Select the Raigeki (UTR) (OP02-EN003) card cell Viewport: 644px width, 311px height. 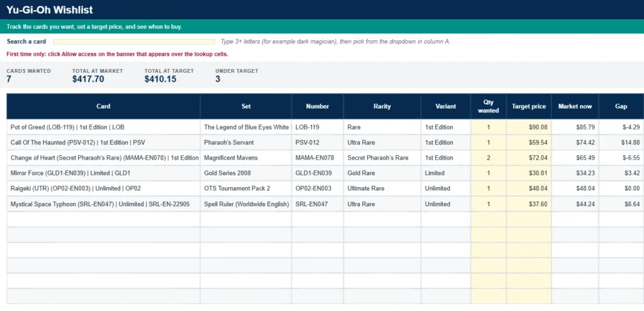coord(104,188)
